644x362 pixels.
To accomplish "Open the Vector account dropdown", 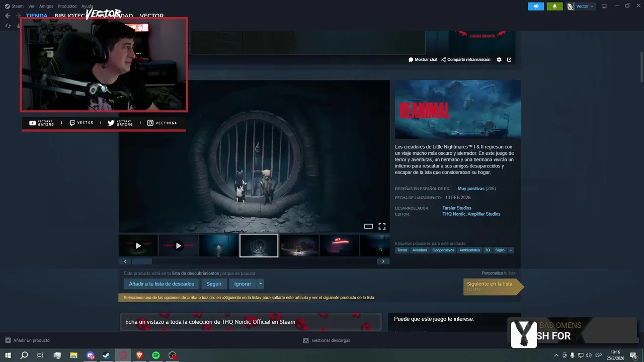I will coord(581,6).
